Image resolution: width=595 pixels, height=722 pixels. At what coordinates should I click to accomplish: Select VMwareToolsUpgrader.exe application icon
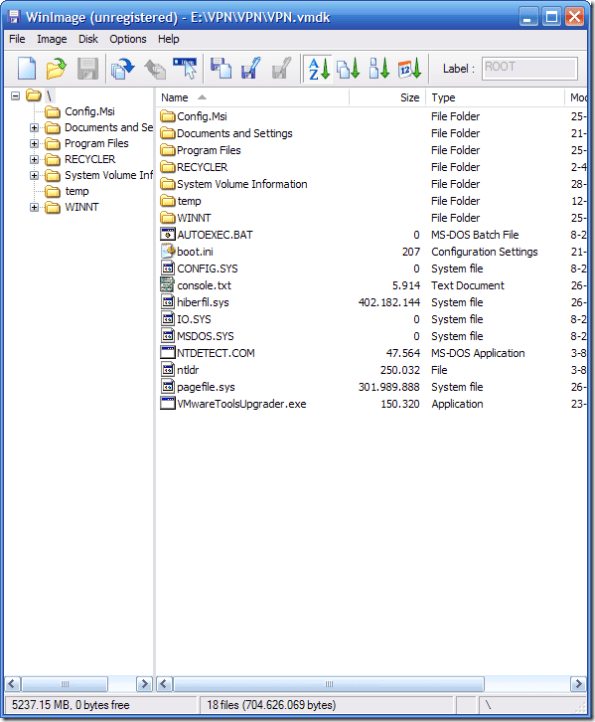point(168,403)
